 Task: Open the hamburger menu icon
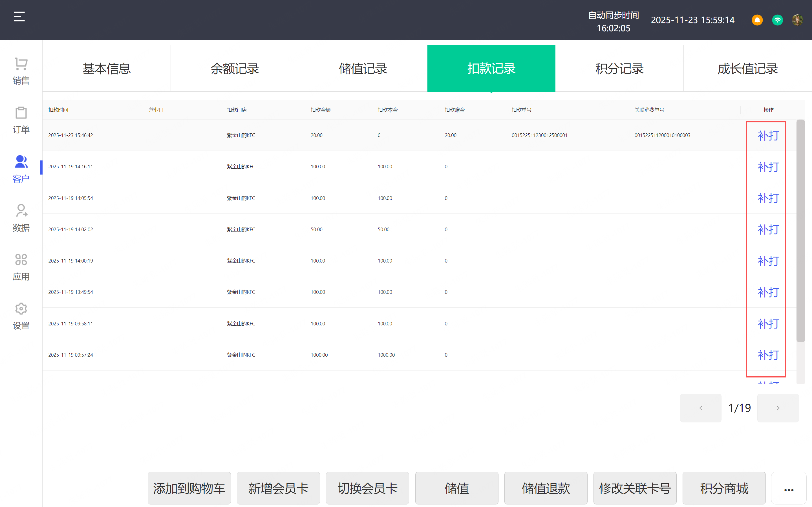19,16
